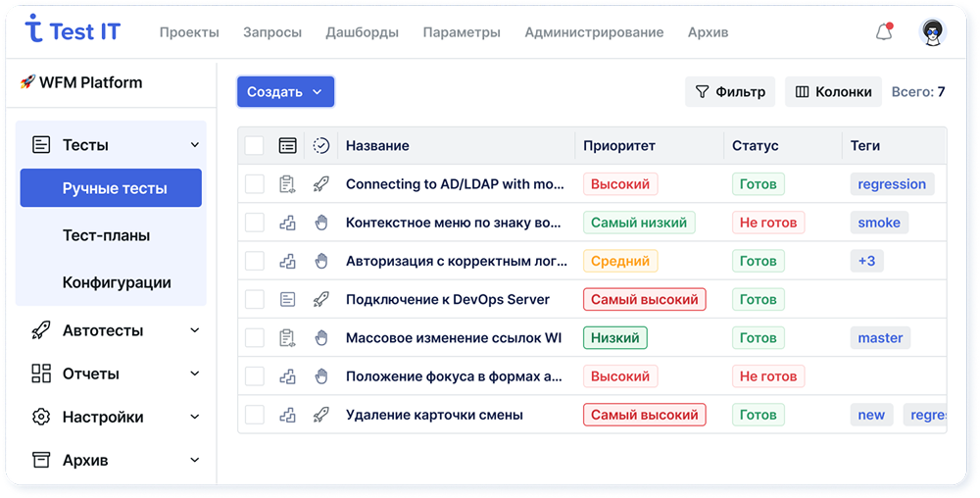Click the type column header icon
Screen dimensions: 980x498
[x=287, y=145]
